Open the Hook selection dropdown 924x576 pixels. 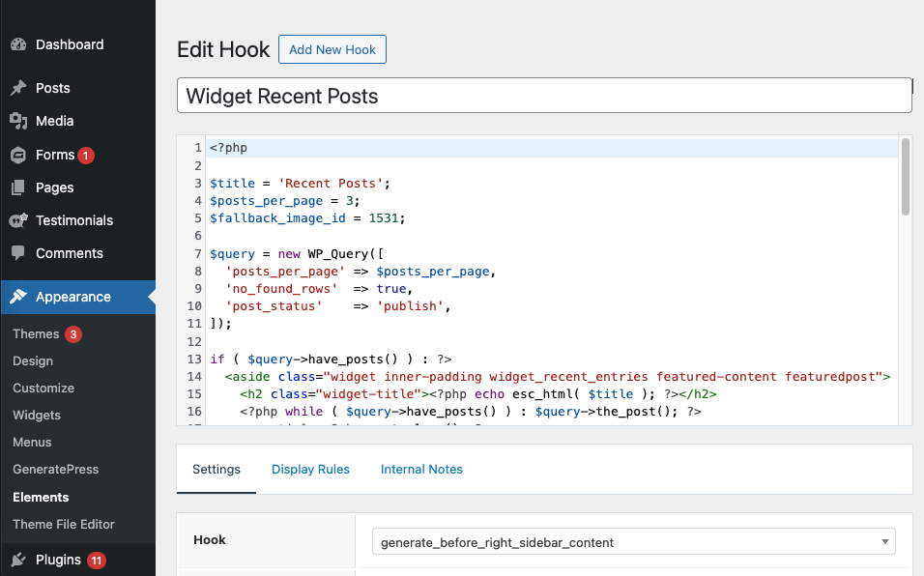pyautogui.click(x=633, y=542)
